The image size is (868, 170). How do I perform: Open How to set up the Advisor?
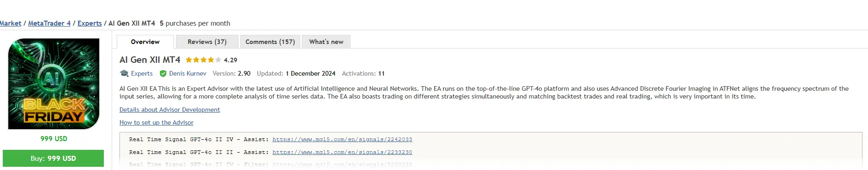(x=156, y=123)
